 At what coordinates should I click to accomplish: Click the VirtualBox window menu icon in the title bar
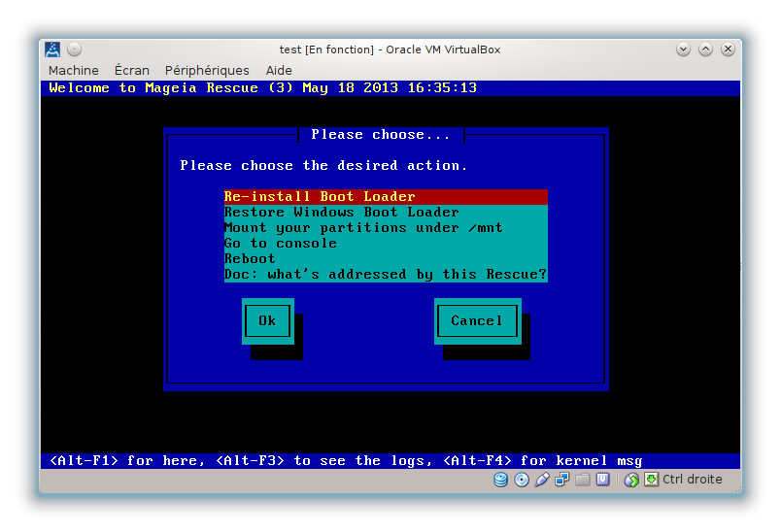point(52,50)
